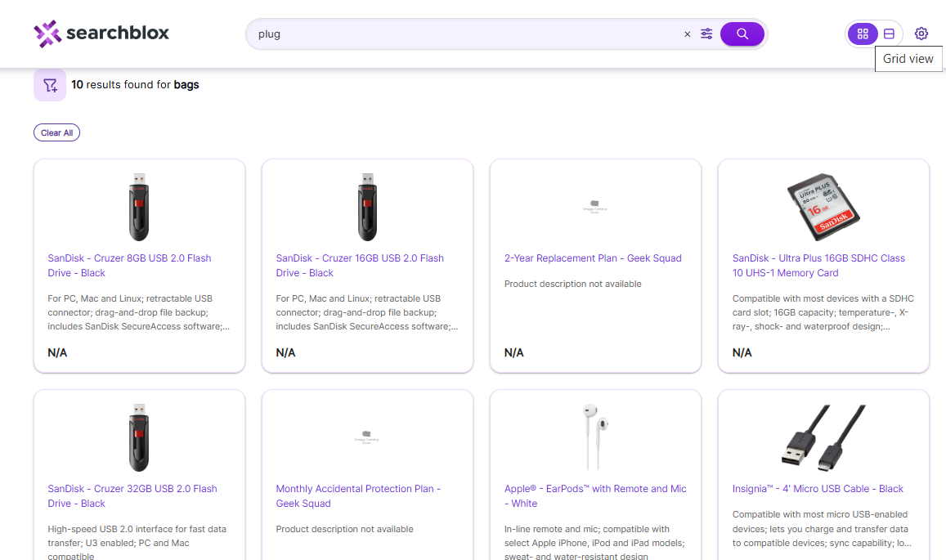Click 'Compatible with most micro USB-enabled' description
The image size is (946, 560).
(822, 529)
